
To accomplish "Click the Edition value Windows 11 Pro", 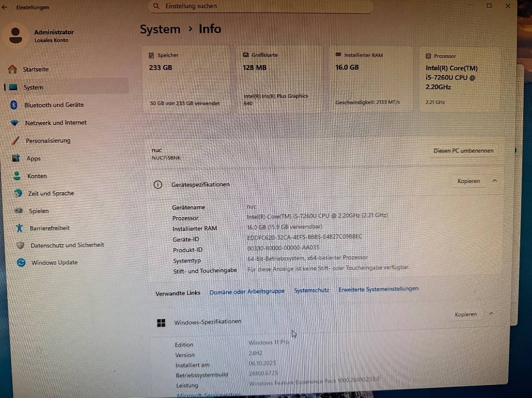I will pos(269,342).
